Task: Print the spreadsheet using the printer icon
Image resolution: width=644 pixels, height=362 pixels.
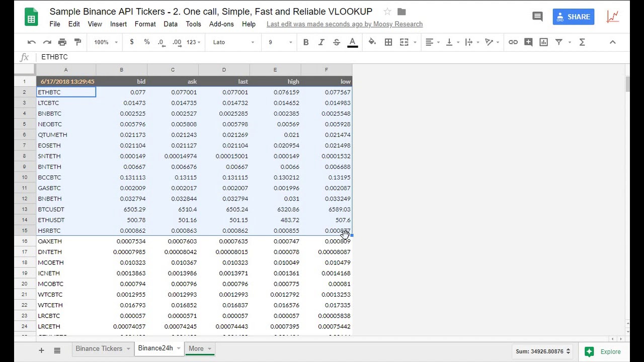Action: click(x=62, y=42)
